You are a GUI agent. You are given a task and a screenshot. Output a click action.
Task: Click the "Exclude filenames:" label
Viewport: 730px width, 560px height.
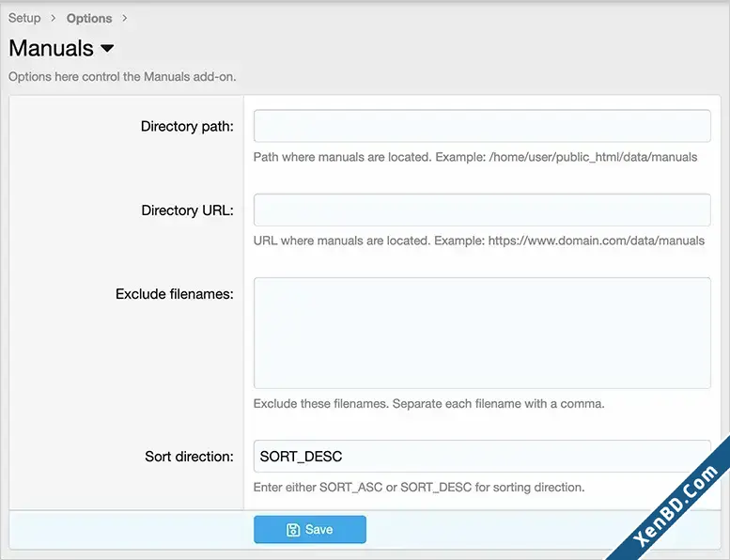pyautogui.click(x=175, y=294)
